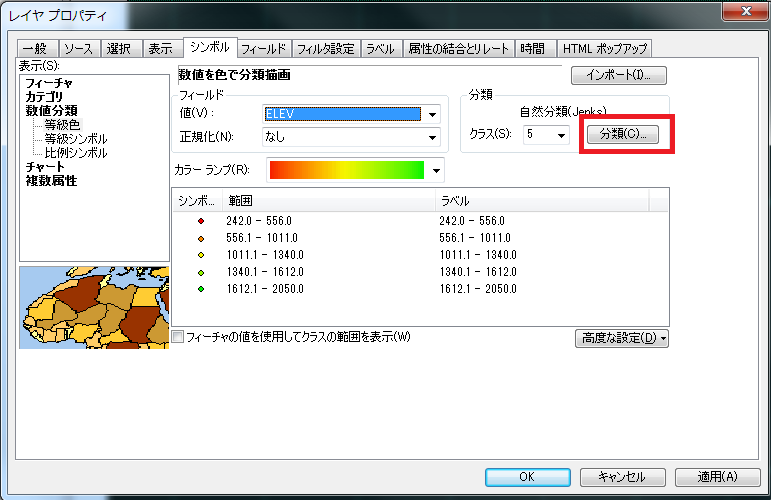Image resolution: width=775 pixels, height=500 pixels.
Task: Click the ラベル column header
Action: coord(542,201)
